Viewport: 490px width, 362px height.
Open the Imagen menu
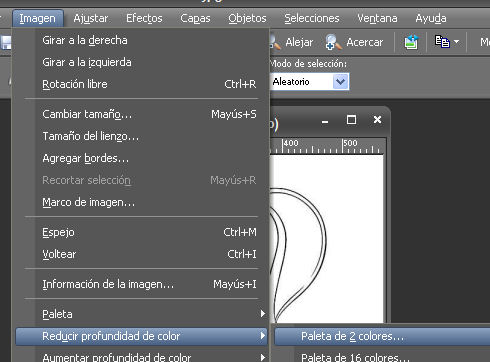tap(38, 18)
